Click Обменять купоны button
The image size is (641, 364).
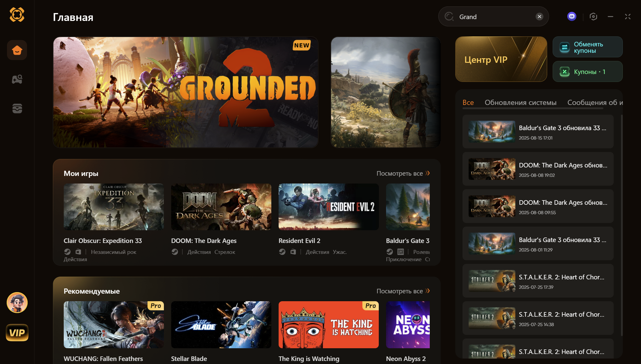(x=587, y=47)
